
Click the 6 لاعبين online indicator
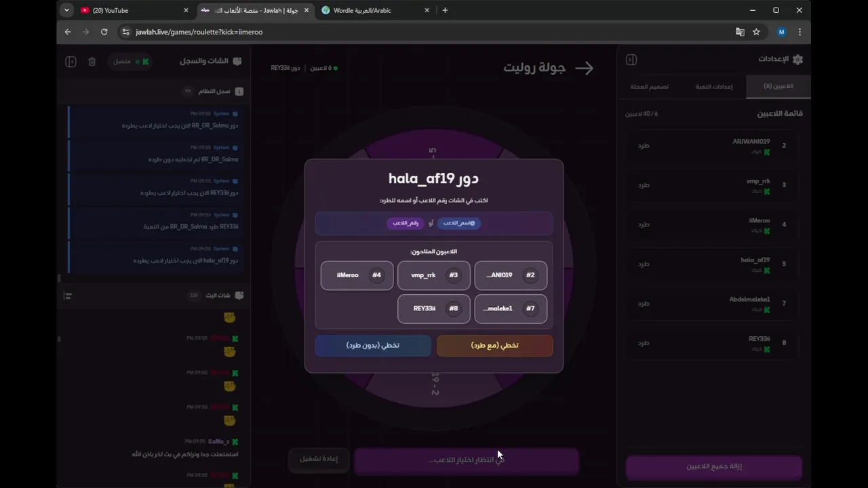click(324, 68)
